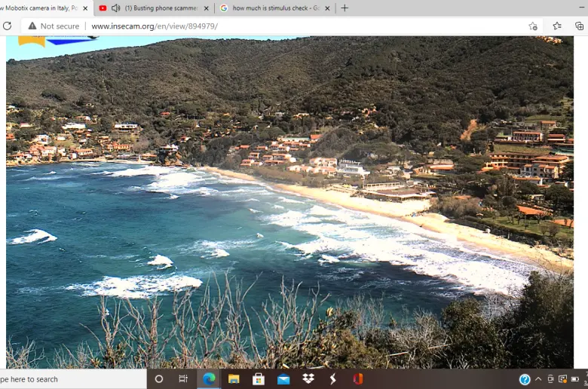Mute the YouTube tab audio icon

(115, 8)
